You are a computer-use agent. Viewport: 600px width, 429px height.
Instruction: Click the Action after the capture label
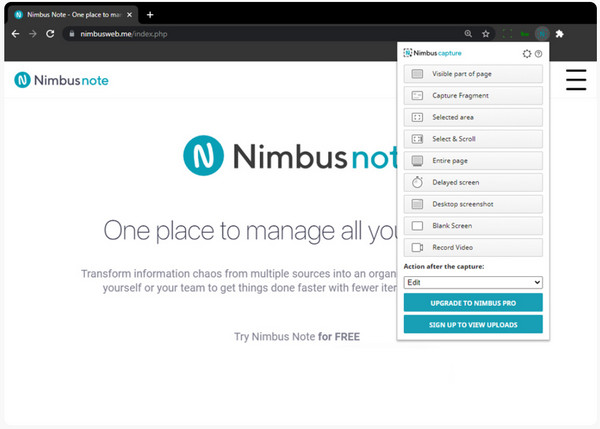[x=444, y=266]
